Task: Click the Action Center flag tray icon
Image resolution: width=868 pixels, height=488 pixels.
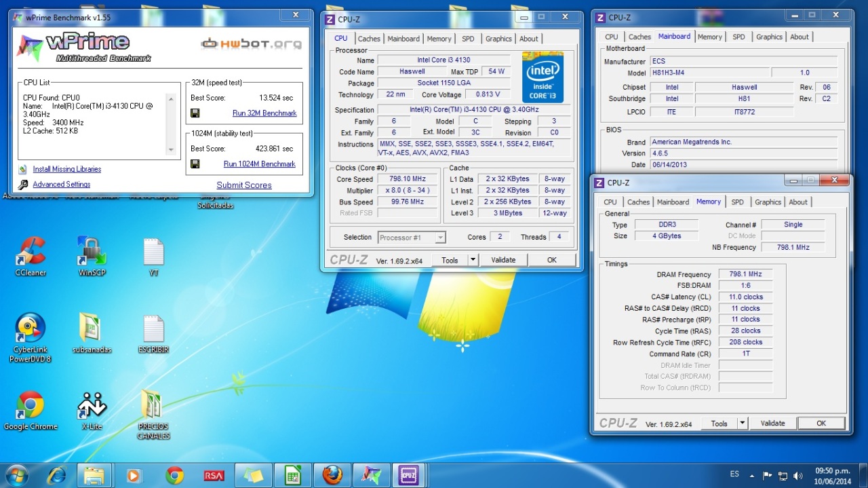Action: [x=768, y=476]
